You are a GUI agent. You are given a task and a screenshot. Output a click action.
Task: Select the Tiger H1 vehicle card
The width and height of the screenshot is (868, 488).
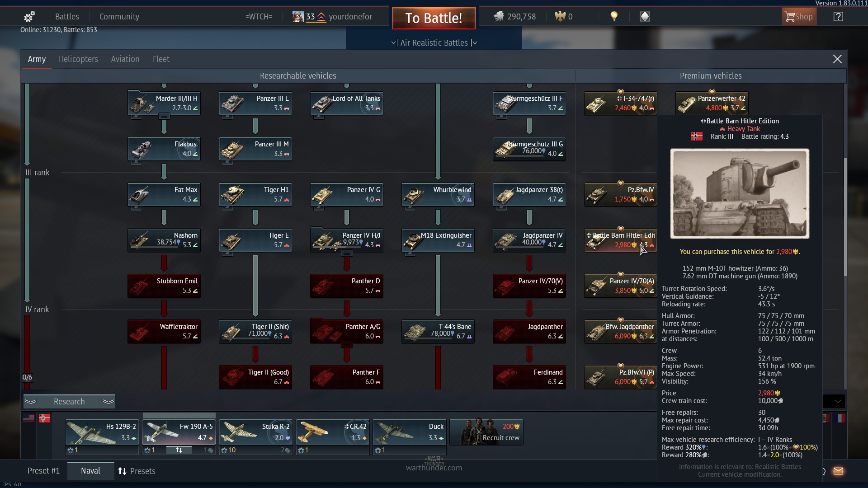255,195
